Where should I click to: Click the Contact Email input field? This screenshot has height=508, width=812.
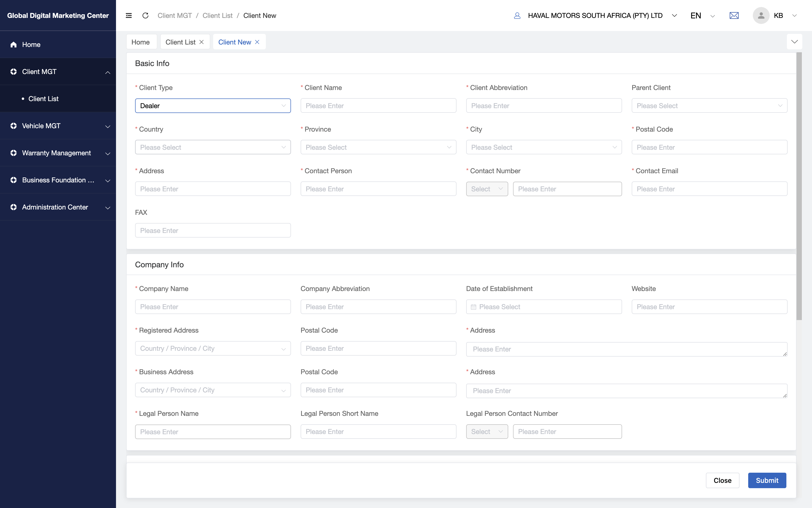709,189
